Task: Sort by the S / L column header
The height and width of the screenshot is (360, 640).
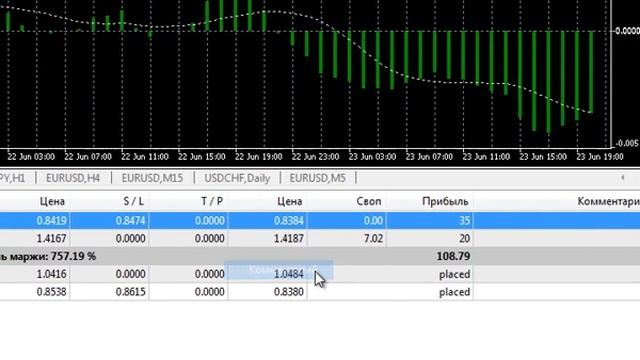Action: coord(133,201)
